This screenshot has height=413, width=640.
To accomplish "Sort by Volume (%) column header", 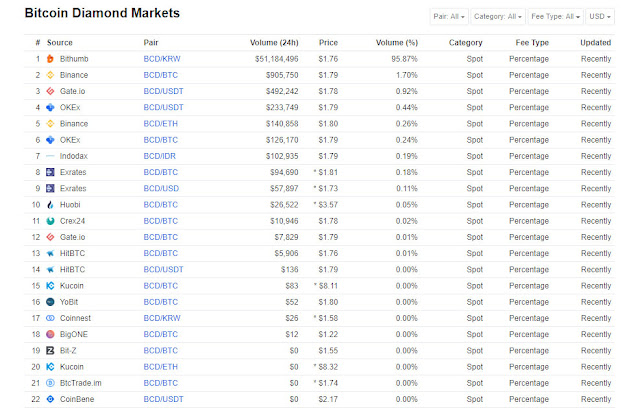I will [x=396, y=42].
